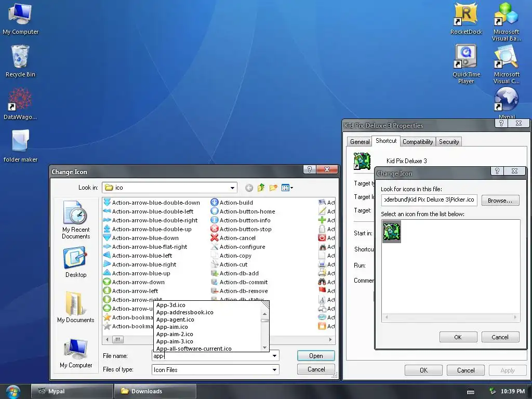Select the DataWagon desktop shortcut
Viewport: 532px width, 399px height.
(x=20, y=104)
